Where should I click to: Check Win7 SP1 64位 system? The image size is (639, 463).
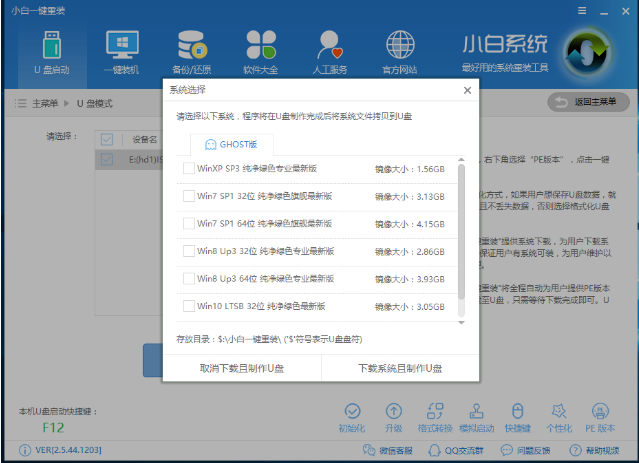click(x=189, y=223)
